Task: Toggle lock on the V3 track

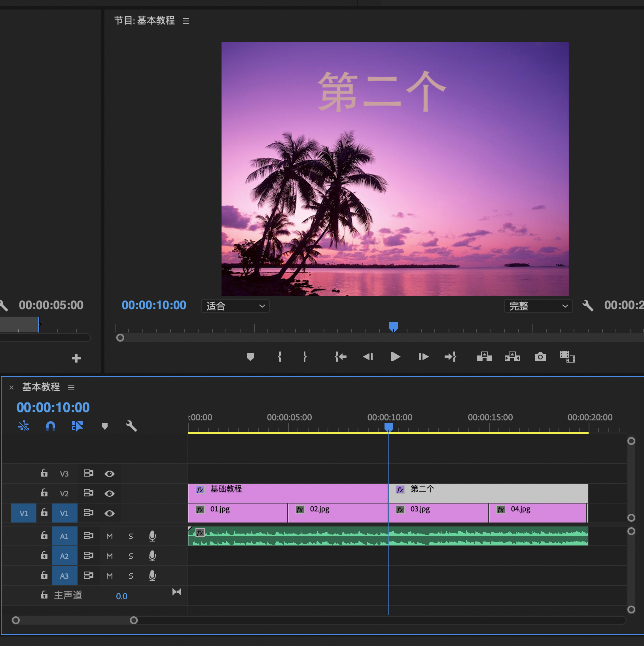Action: click(x=44, y=473)
